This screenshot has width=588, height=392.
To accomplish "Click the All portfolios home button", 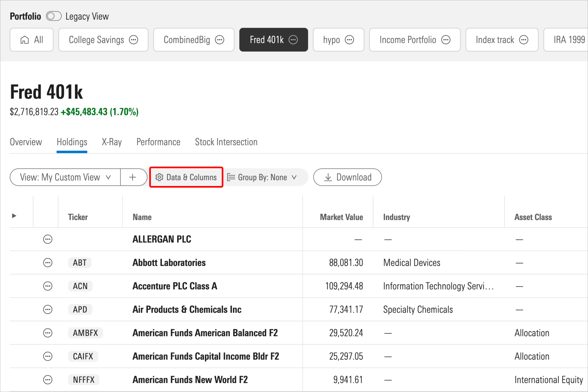I will (31, 39).
